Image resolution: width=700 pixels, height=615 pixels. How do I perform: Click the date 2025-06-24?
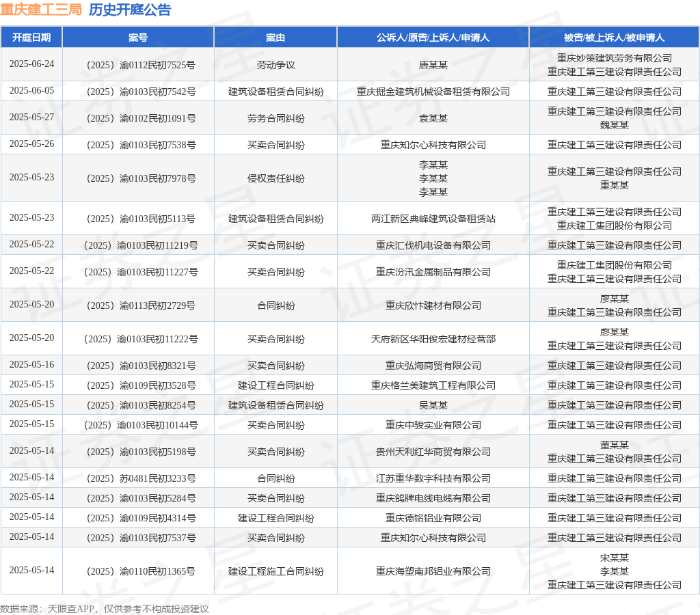pos(31,64)
